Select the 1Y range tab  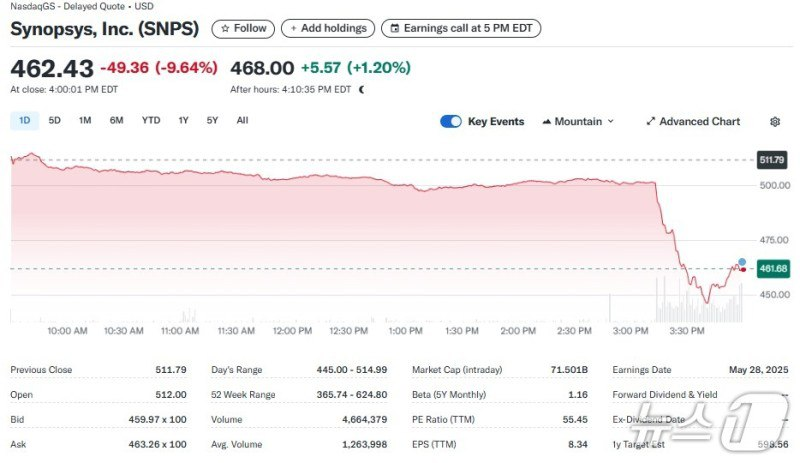tap(184, 120)
